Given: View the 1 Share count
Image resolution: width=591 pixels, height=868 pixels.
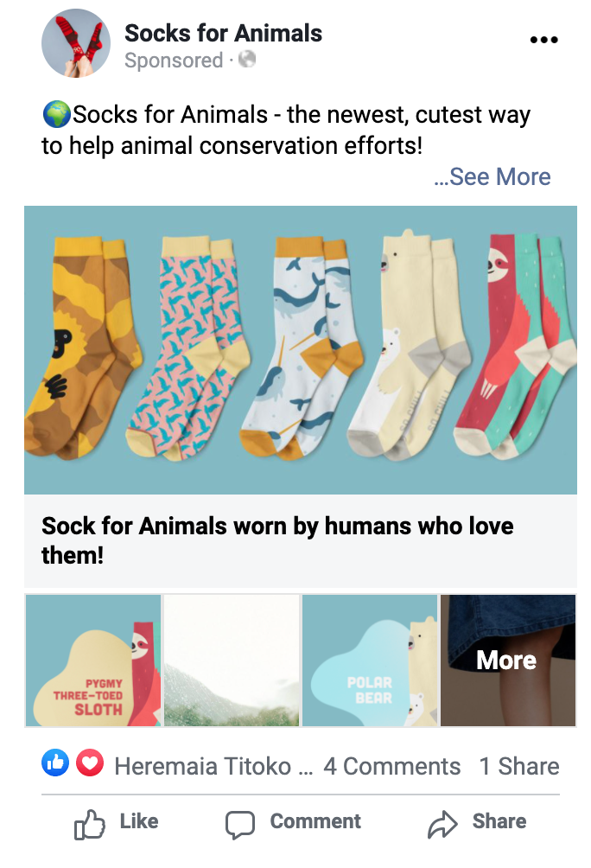Looking at the screenshot, I should coord(518,766).
